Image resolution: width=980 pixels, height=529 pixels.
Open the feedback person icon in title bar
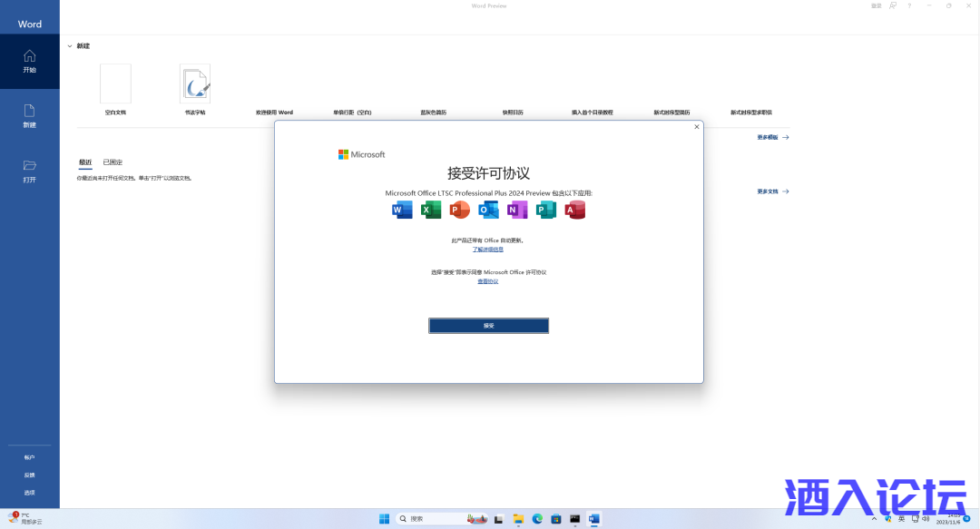[x=893, y=5]
